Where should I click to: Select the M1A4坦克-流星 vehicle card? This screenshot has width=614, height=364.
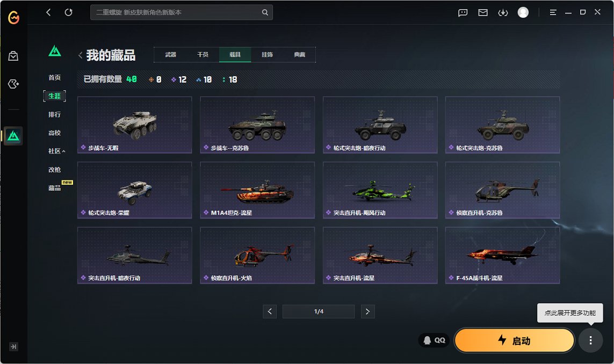click(x=257, y=190)
